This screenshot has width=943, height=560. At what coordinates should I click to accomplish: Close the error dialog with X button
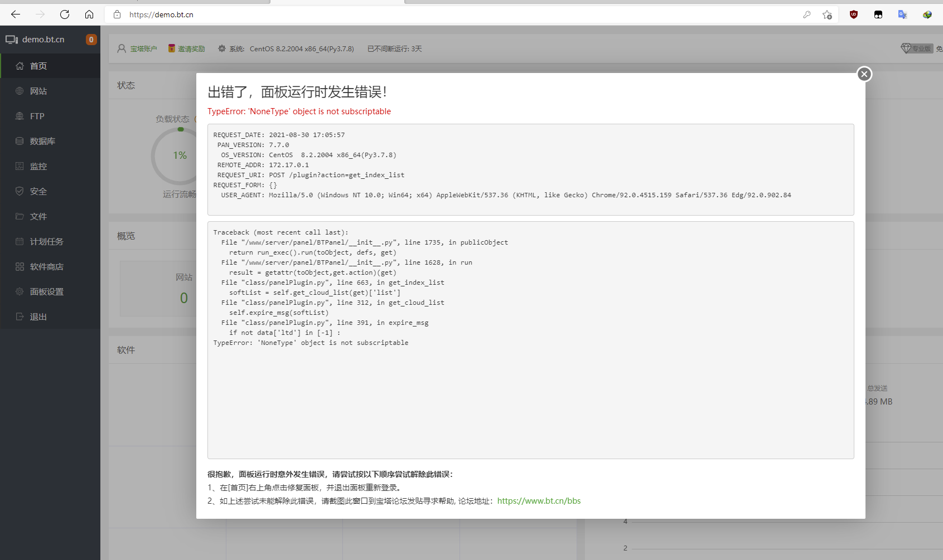(864, 74)
